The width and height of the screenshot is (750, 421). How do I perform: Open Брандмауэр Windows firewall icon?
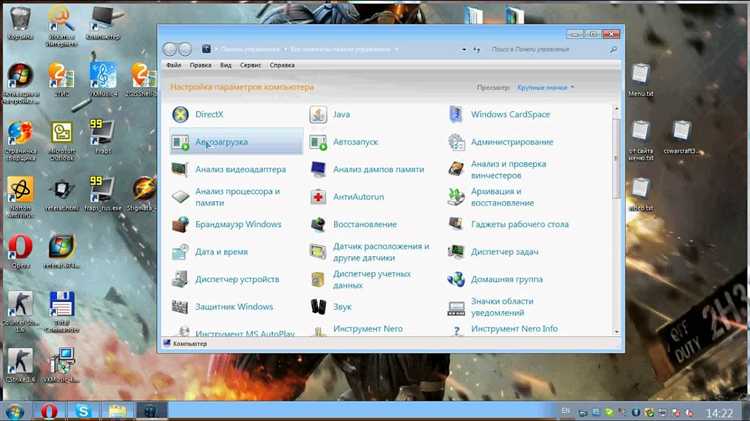pyautogui.click(x=181, y=225)
